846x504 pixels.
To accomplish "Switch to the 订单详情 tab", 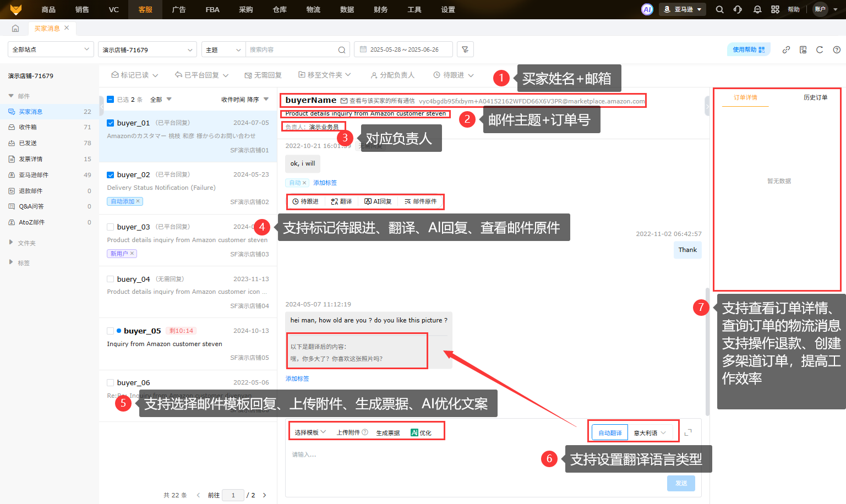I will click(x=745, y=97).
